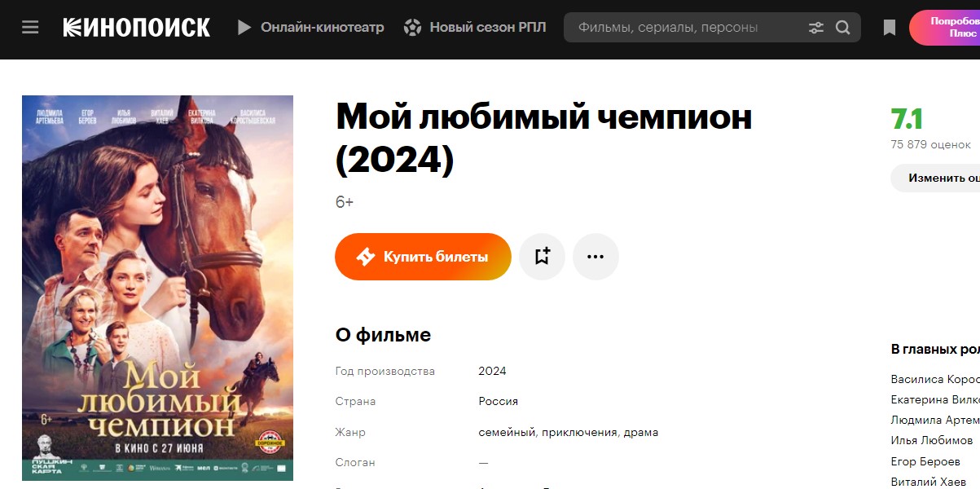Click the Попробовать Плюс button

tap(945, 28)
